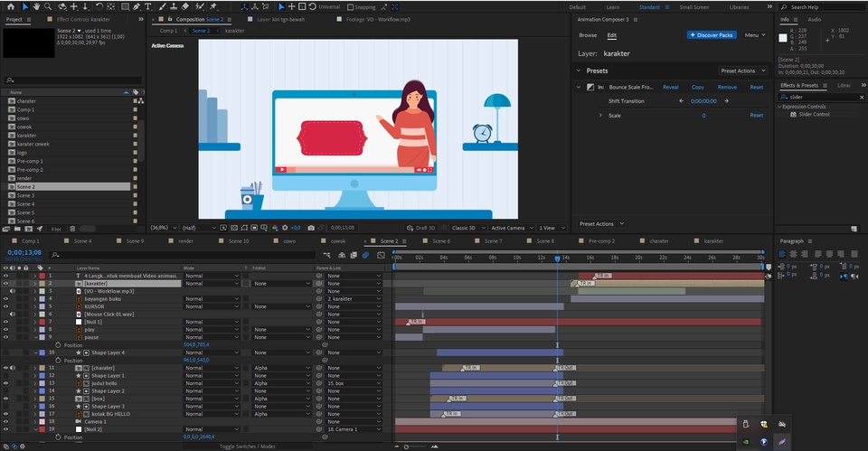The height and width of the screenshot is (451, 868).
Task: Switch to the Learn workspace
Action: 613,7
